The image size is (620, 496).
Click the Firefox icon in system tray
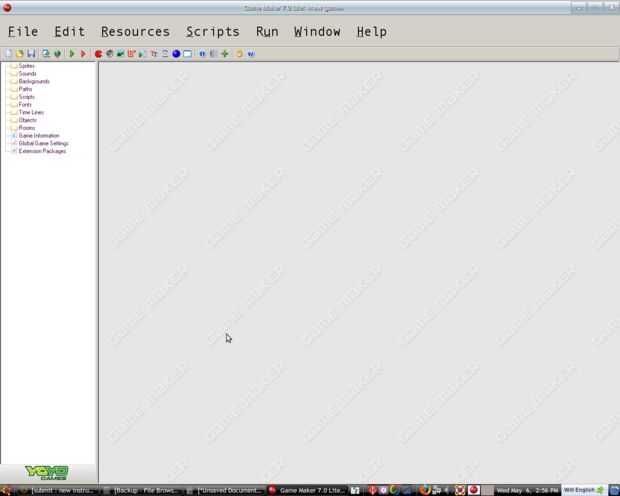tap(424, 490)
